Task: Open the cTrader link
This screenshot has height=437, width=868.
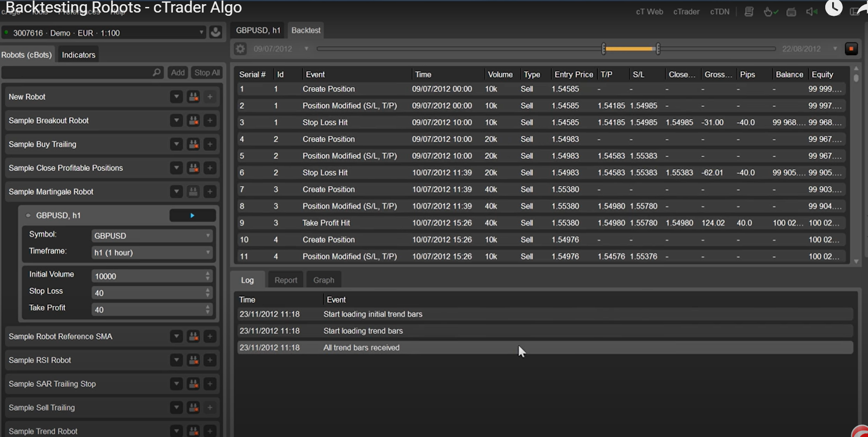Action: pos(686,12)
